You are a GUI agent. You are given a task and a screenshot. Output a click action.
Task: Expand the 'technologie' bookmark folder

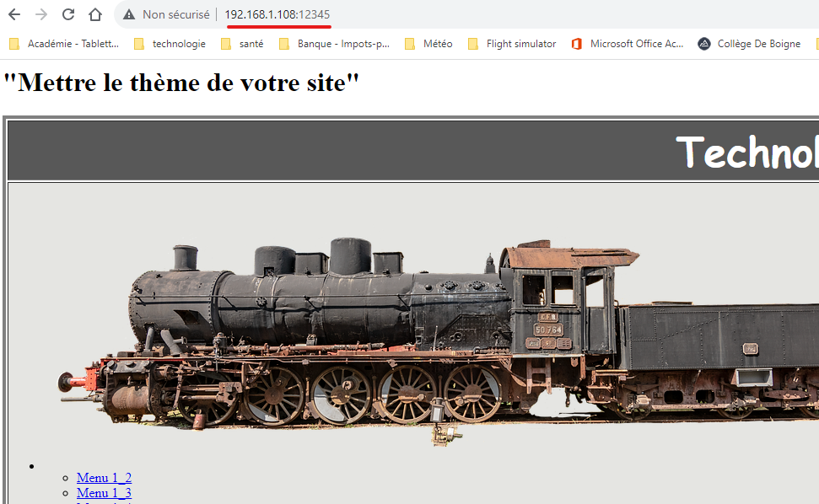tap(170, 44)
